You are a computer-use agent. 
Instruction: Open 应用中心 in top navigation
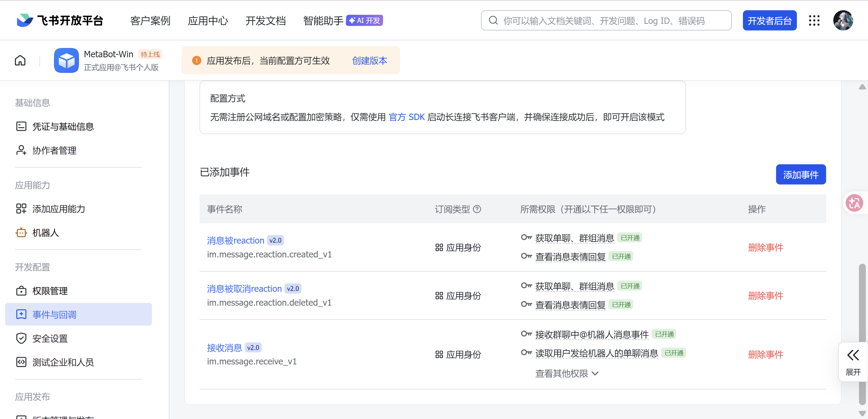click(208, 21)
